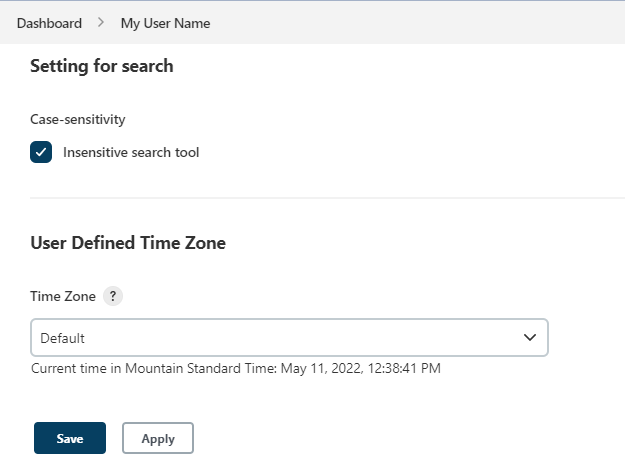Click the Save button
This screenshot has width=625, height=469.
click(70, 438)
